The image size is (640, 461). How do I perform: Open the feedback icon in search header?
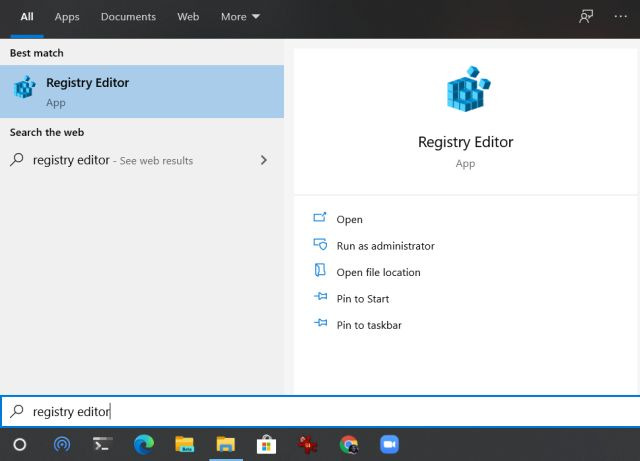586,17
